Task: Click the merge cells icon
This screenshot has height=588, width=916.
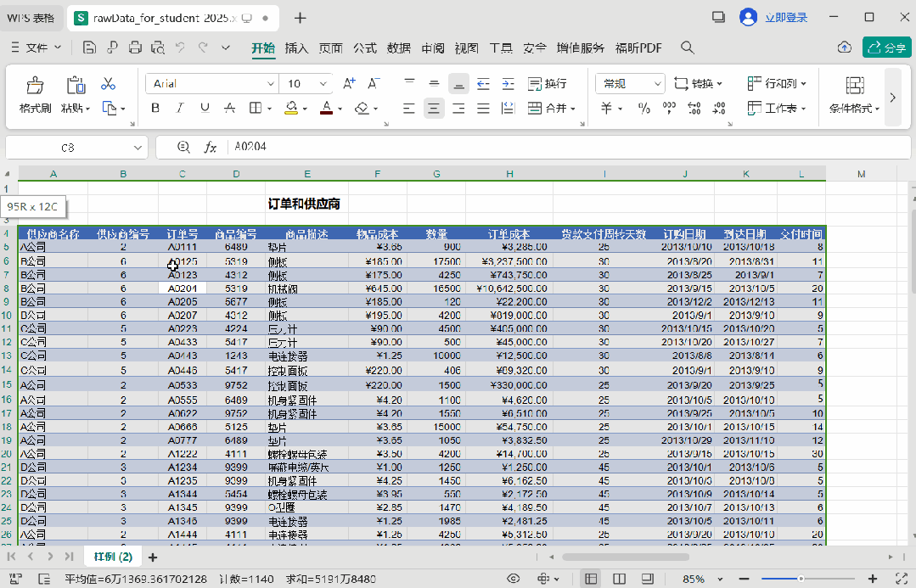Action: click(x=535, y=108)
